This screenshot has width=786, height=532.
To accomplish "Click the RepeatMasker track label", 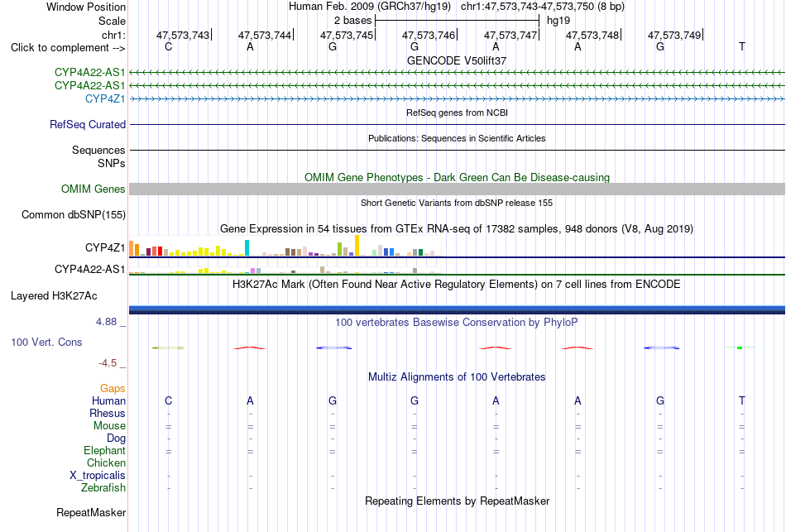I will click(91, 512).
